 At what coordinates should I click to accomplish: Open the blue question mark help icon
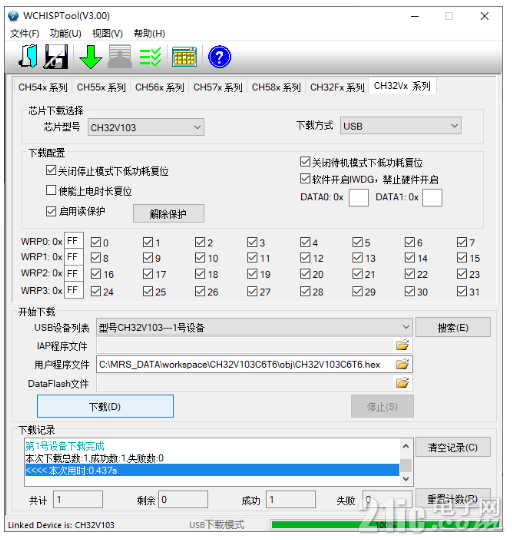coord(219,57)
